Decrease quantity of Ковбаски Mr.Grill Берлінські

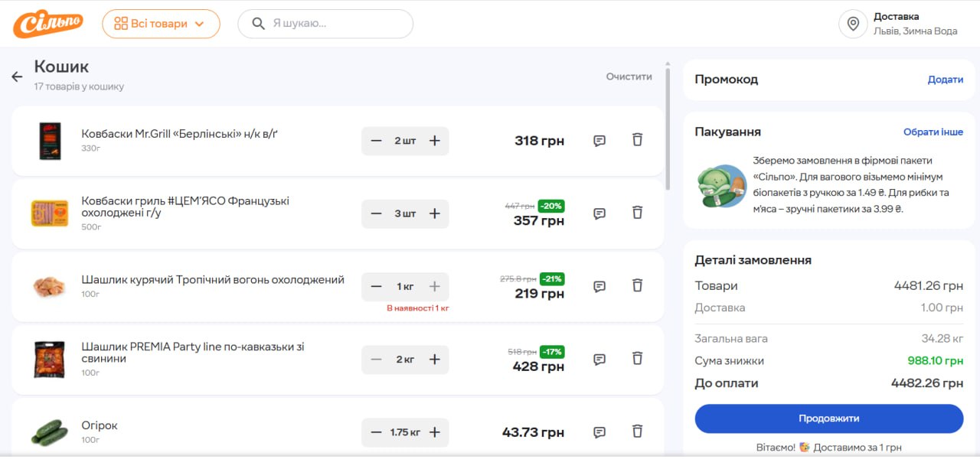(x=376, y=141)
